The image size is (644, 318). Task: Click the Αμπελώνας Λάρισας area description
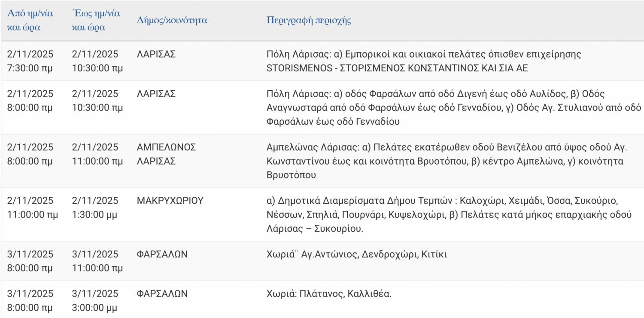(447, 161)
